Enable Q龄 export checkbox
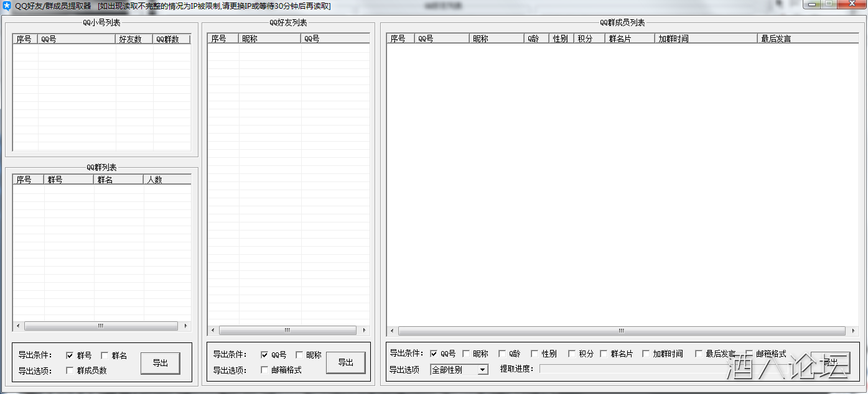The image size is (868, 394). [502, 354]
